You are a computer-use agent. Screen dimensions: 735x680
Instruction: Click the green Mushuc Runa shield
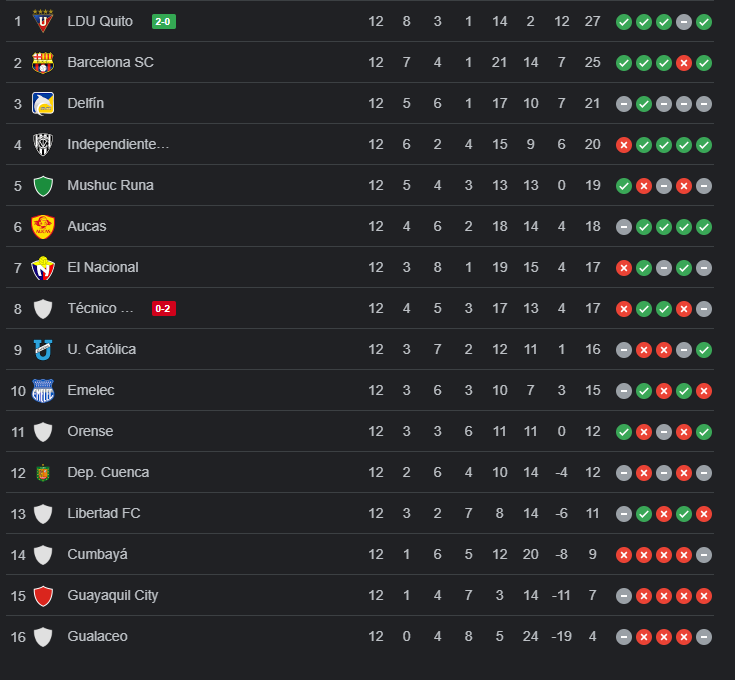point(43,185)
